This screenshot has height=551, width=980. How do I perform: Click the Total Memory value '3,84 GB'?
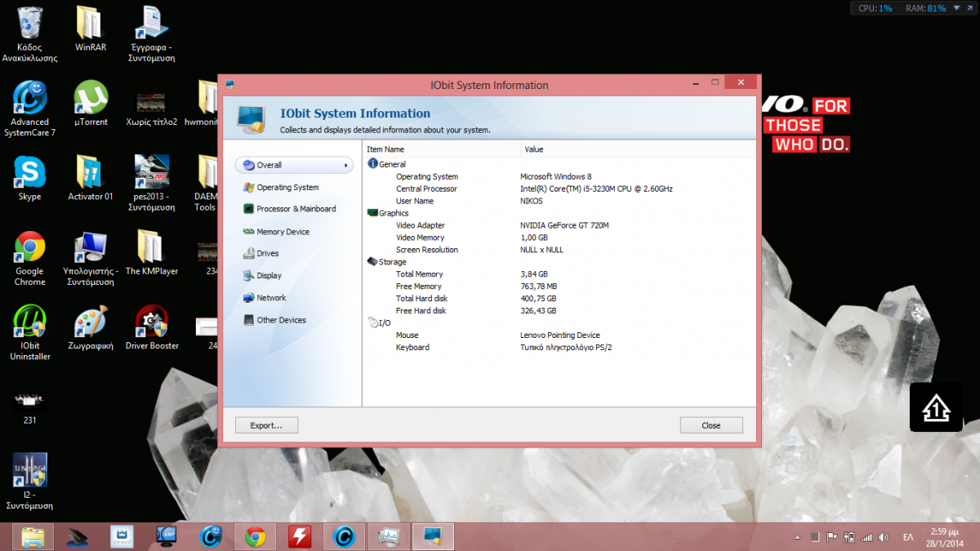click(534, 274)
